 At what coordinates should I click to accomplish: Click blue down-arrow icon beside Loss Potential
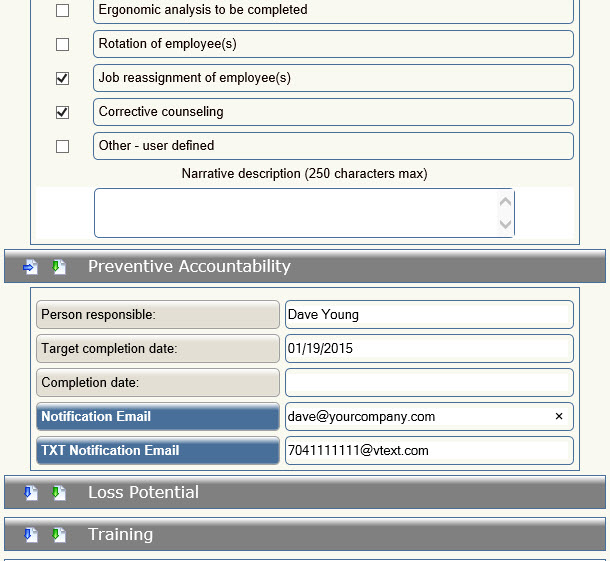point(31,493)
